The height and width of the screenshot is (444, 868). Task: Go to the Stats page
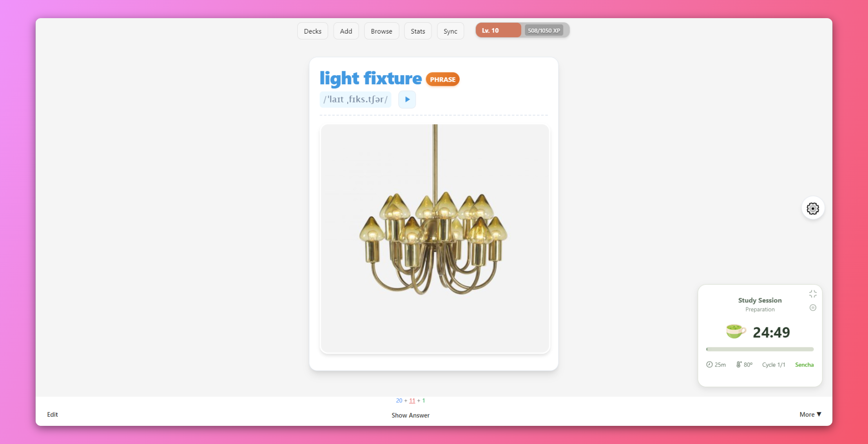pyautogui.click(x=417, y=31)
